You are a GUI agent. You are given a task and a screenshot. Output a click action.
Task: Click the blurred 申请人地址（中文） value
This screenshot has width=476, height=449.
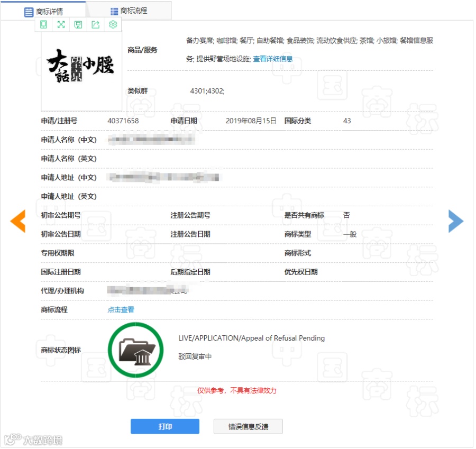[x=163, y=177]
